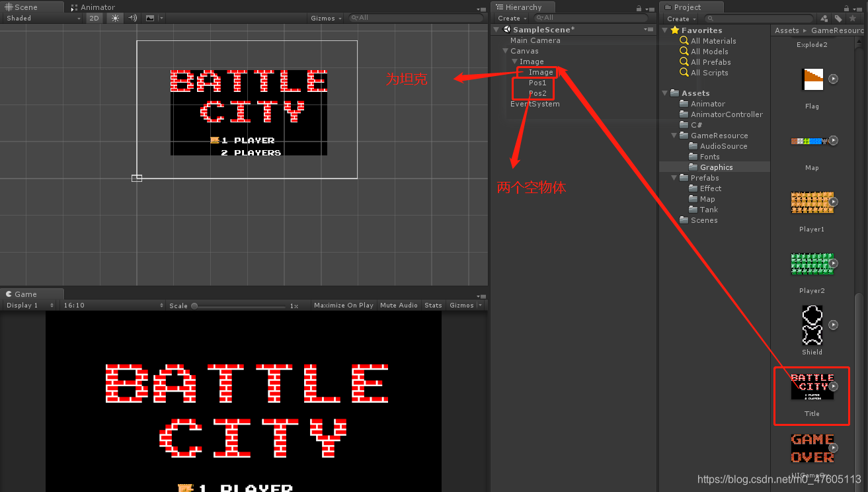Viewport: 868px width, 492px height.
Task: Focus the Project search field
Action: tap(760, 19)
